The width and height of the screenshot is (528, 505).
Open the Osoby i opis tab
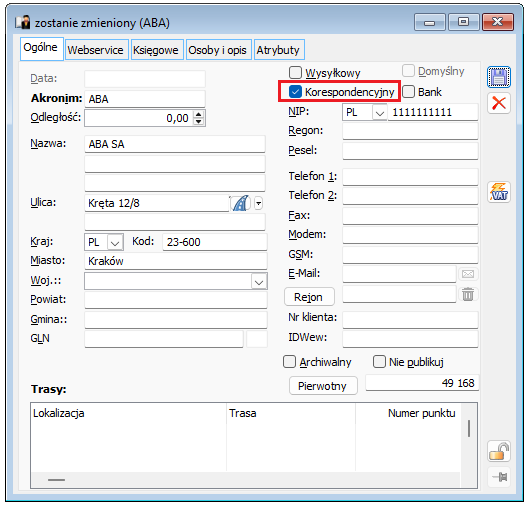pyautogui.click(x=218, y=50)
